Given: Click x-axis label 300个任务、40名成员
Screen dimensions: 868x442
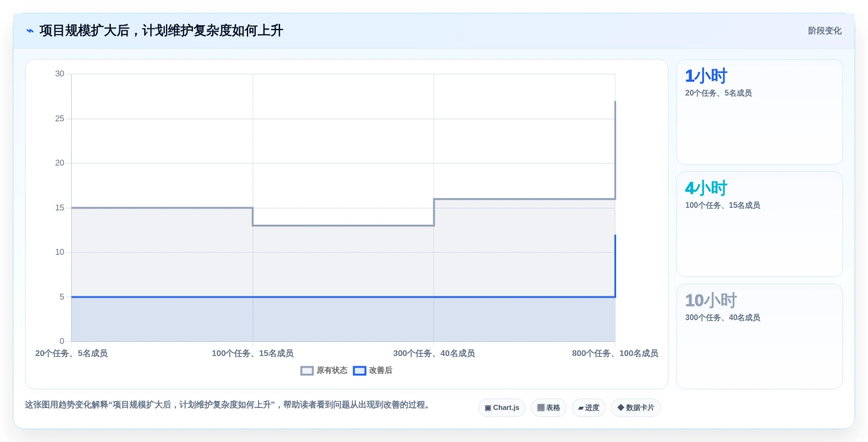Looking at the screenshot, I should point(434,353).
